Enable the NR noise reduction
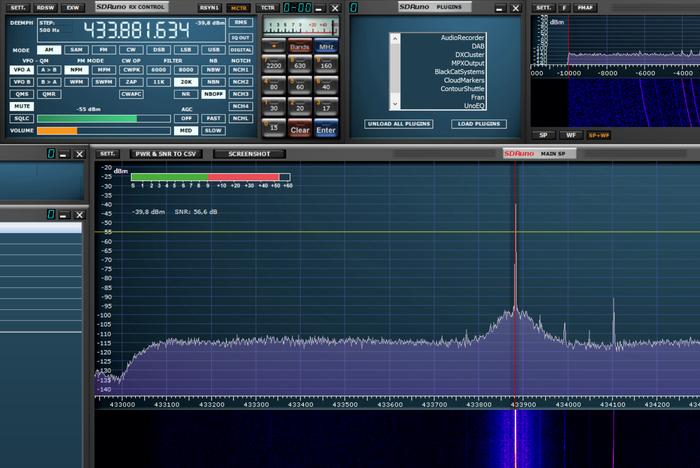This screenshot has height=468, width=700. pos(186,94)
